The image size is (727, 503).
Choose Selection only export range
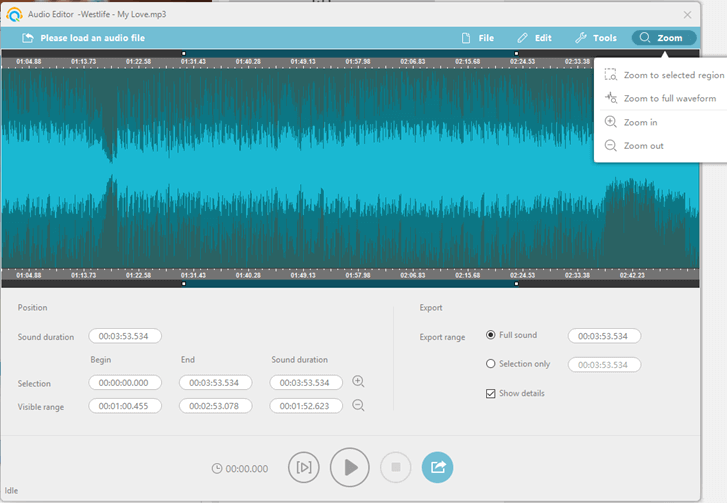coord(491,365)
